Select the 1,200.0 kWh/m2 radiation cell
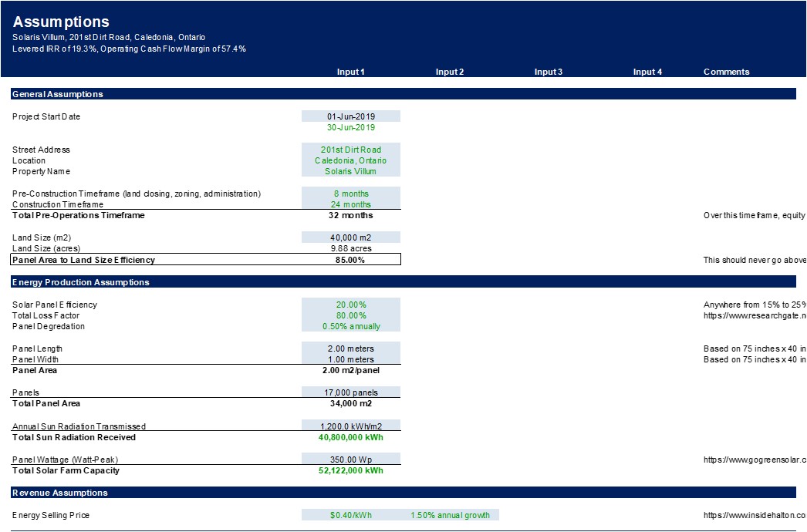This screenshot has height=532, width=807. click(351, 426)
